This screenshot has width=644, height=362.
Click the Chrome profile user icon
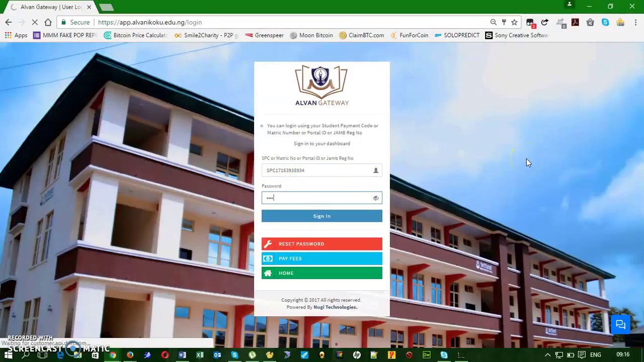(x=570, y=5)
